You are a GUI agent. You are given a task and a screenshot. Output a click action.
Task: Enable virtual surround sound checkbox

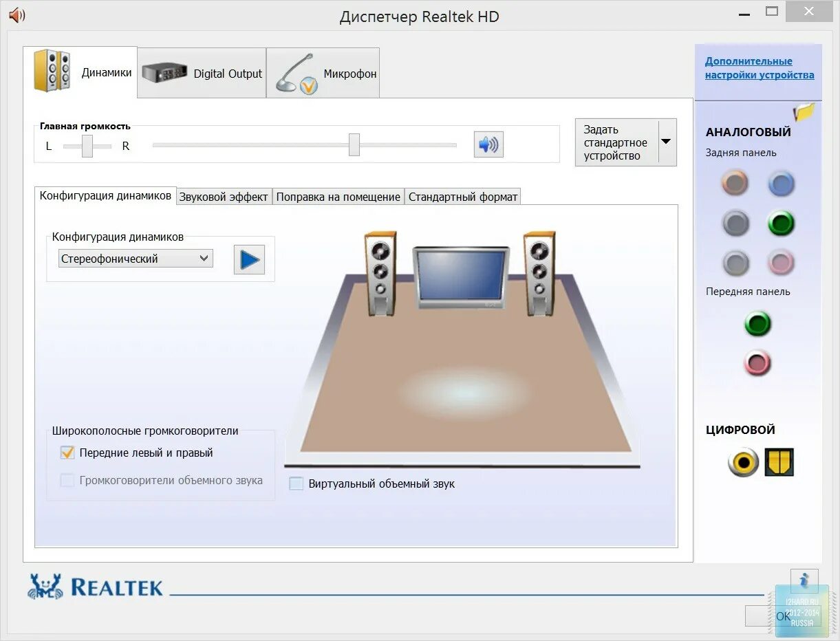coord(297,484)
